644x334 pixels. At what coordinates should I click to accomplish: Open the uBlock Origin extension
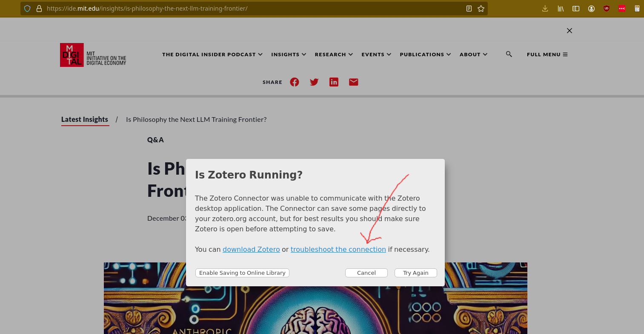click(607, 9)
